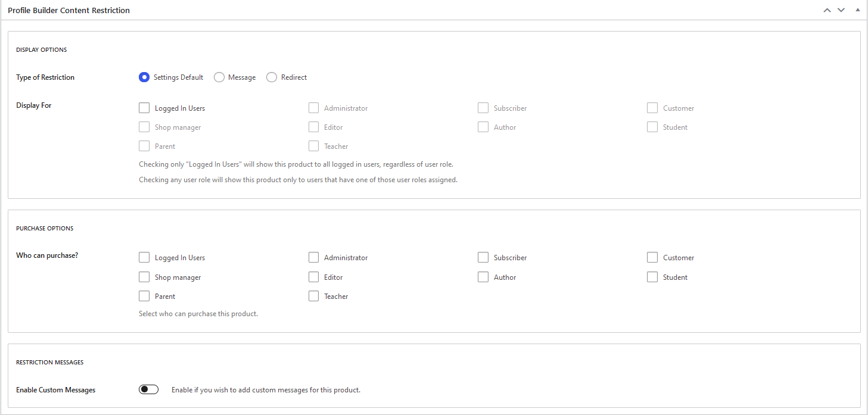The height and width of the screenshot is (415, 868).
Task: Select the Redirect restriction type
Action: coord(272,77)
